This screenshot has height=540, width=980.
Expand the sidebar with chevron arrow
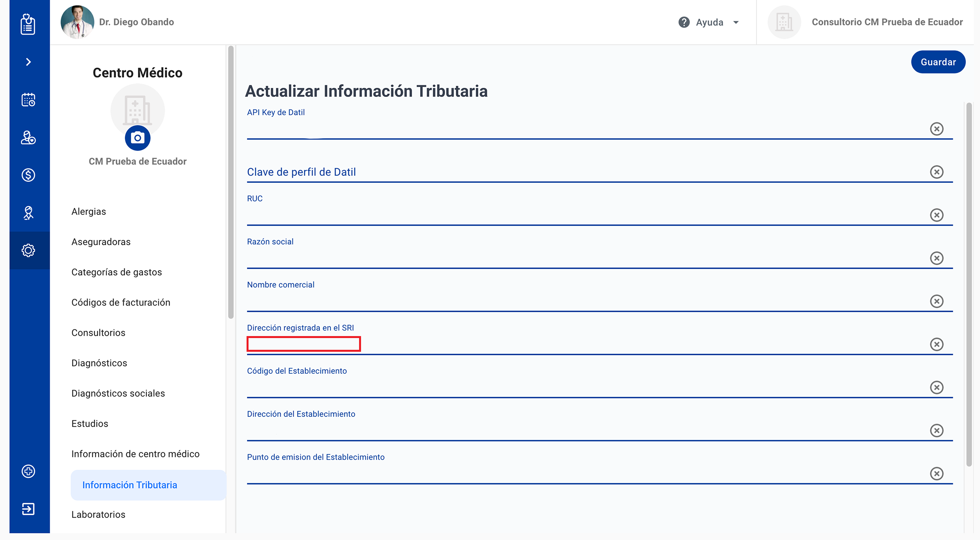[x=28, y=62]
